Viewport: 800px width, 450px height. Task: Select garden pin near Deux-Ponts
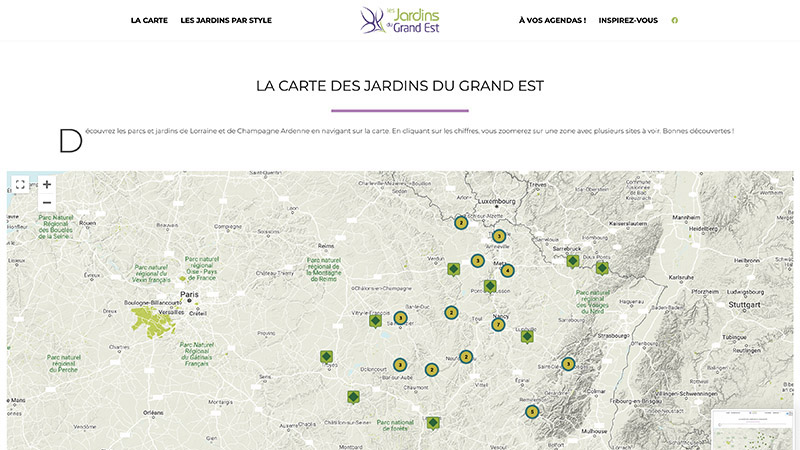tap(602, 268)
